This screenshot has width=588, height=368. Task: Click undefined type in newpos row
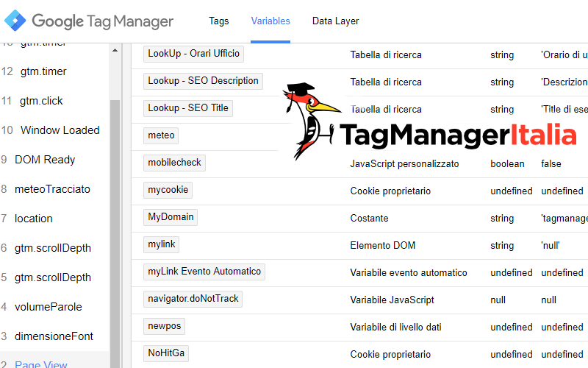512,327
